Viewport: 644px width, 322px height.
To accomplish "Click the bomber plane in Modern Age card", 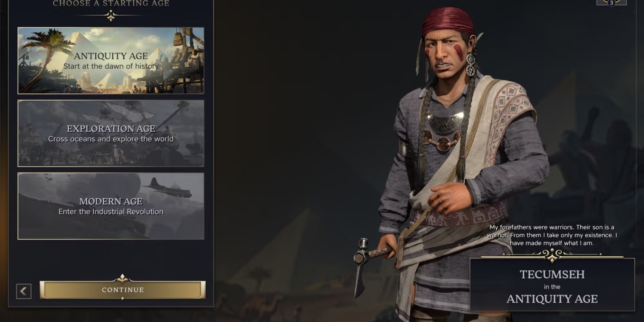I will pyautogui.click(x=167, y=187).
